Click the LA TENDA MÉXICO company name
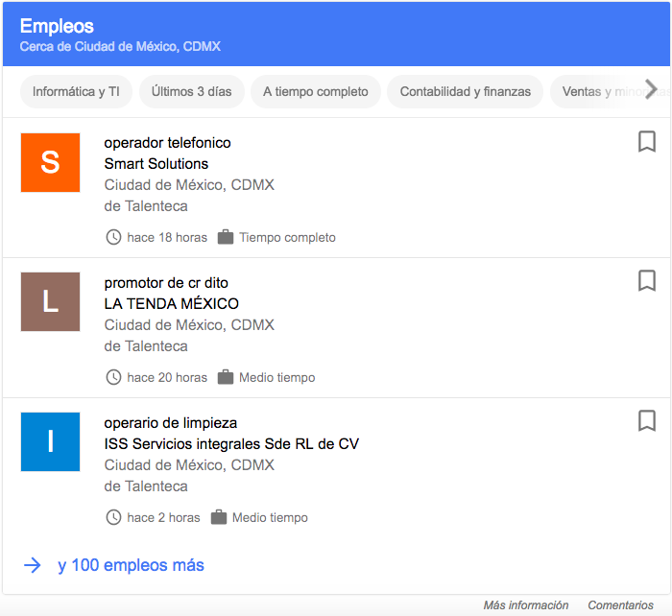This screenshot has width=672, height=616. pos(172,304)
